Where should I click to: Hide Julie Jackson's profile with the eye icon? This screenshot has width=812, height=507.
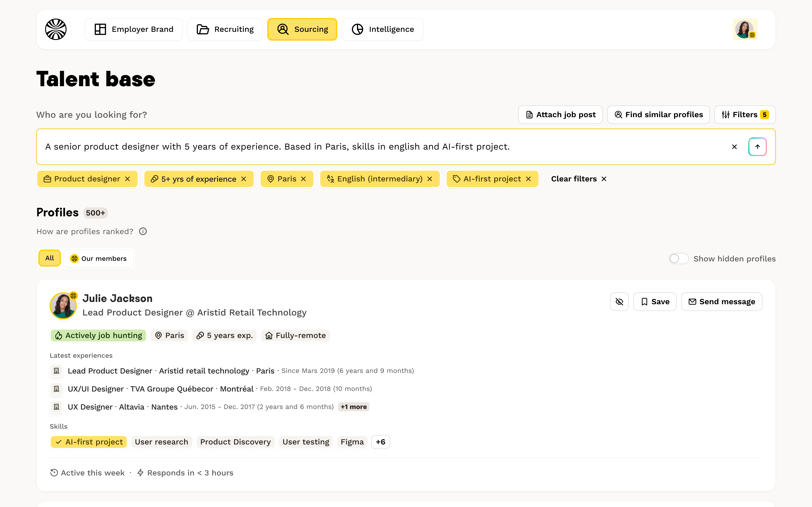point(619,301)
